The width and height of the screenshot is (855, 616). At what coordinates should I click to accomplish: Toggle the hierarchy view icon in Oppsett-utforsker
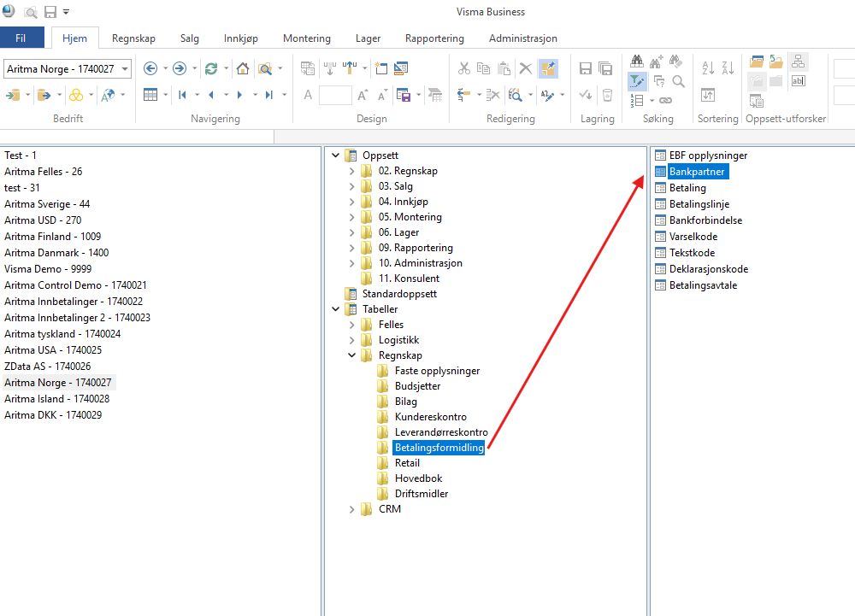tap(798, 61)
